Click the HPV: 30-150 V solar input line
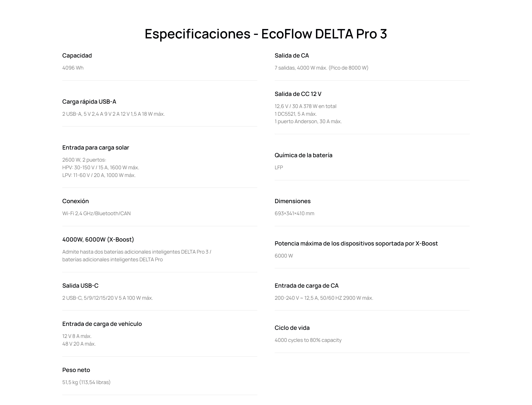 101,168
